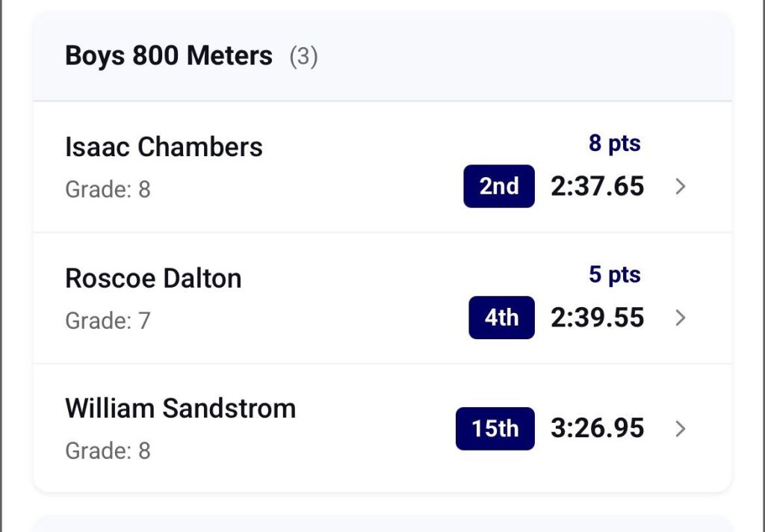Click the 2nd place badge
Viewport: 765px width, 532px height.
point(499,186)
